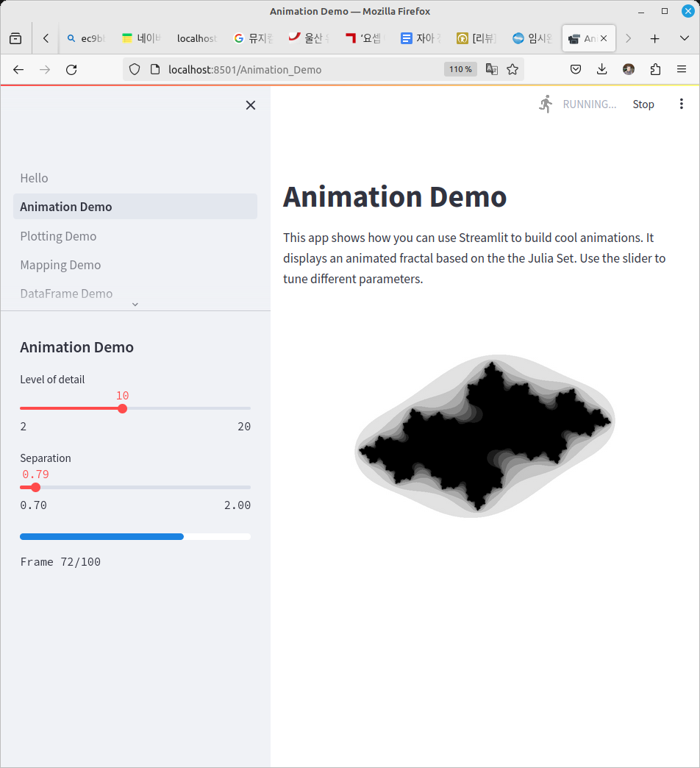Image resolution: width=700 pixels, height=768 pixels.
Task: Open a new tab with plus
Action: [x=655, y=38]
